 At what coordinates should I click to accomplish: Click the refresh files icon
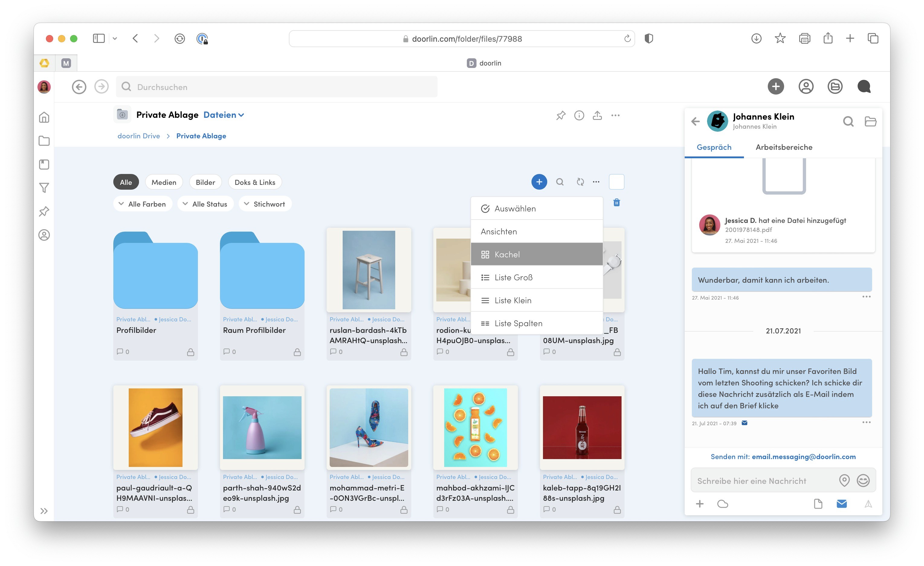click(580, 182)
